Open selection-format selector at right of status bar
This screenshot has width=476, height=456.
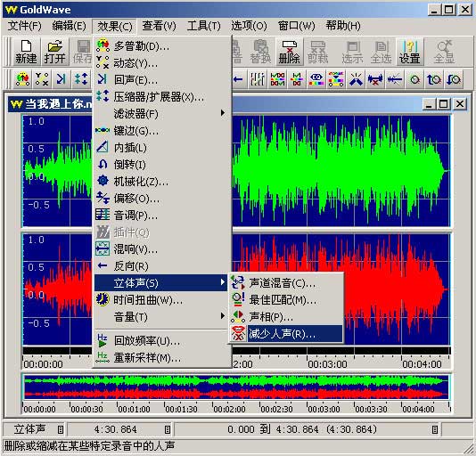pos(435,429)
